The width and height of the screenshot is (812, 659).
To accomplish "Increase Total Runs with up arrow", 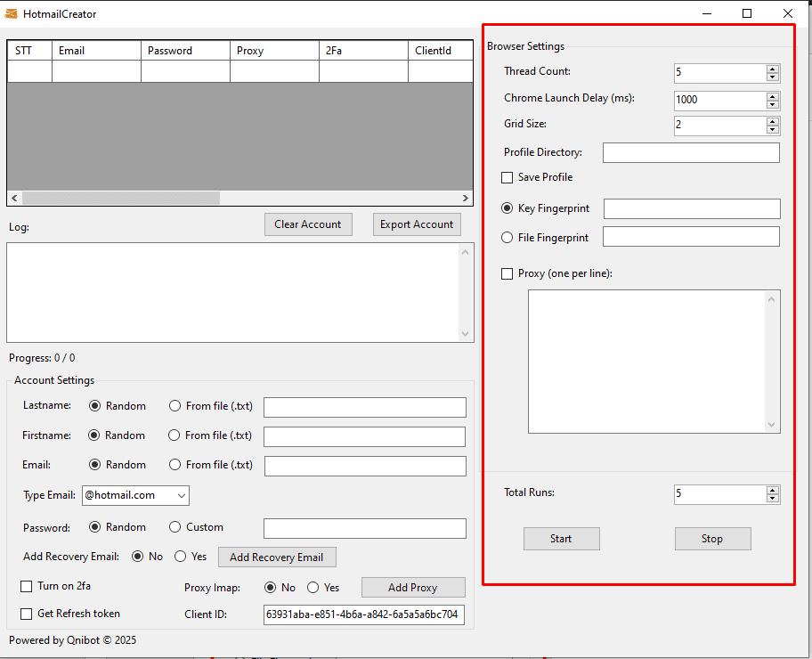I will tap(772, 490).
